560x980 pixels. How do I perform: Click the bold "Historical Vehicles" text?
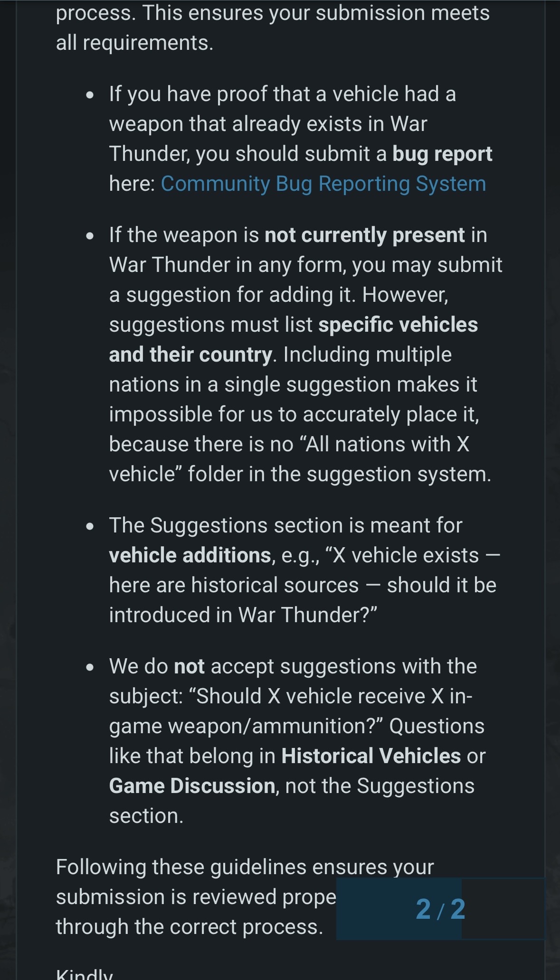370,756
